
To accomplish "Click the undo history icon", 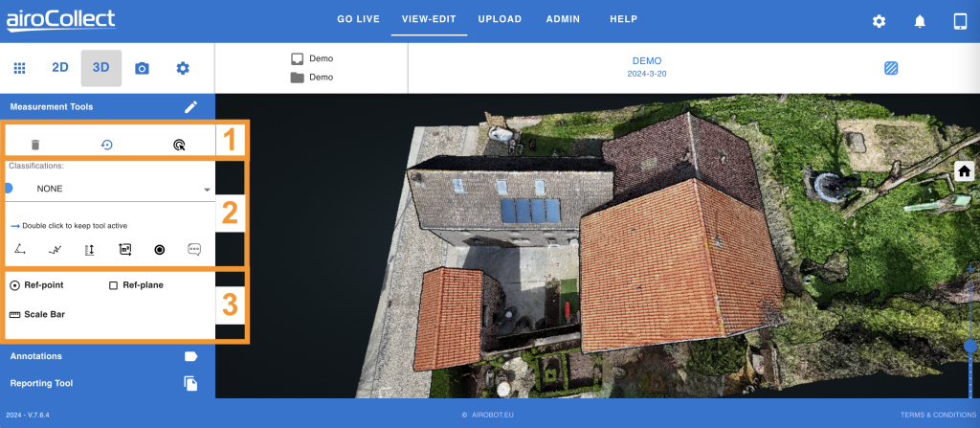I will [x=106, y=145].
